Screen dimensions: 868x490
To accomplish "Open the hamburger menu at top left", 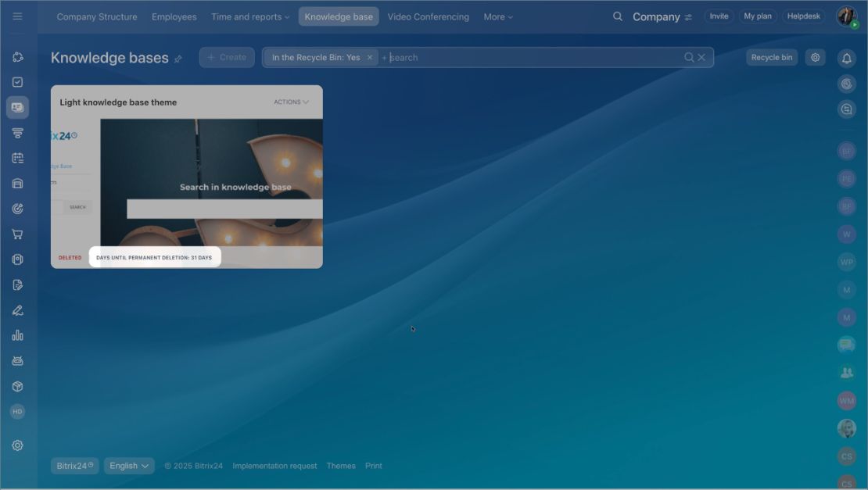I will click(17, 16).
